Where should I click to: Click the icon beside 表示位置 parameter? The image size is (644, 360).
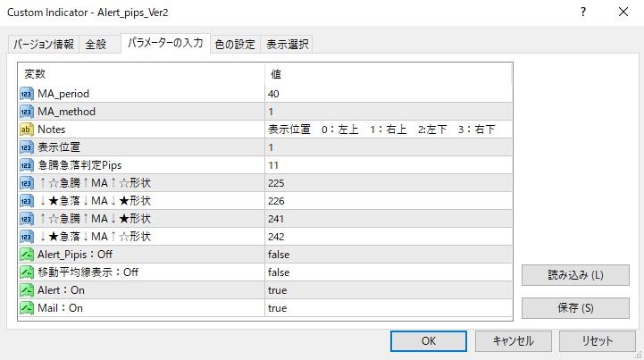[27, 147]
